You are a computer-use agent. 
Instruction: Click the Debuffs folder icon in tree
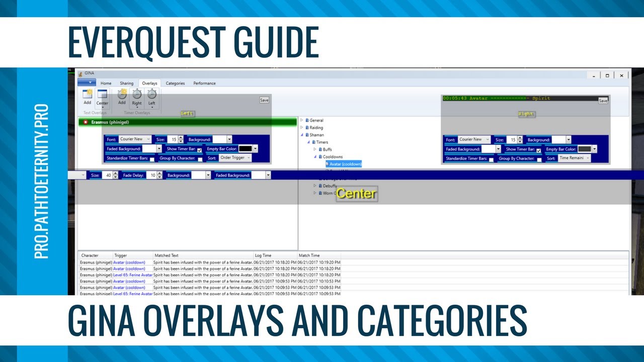[320, 186]
